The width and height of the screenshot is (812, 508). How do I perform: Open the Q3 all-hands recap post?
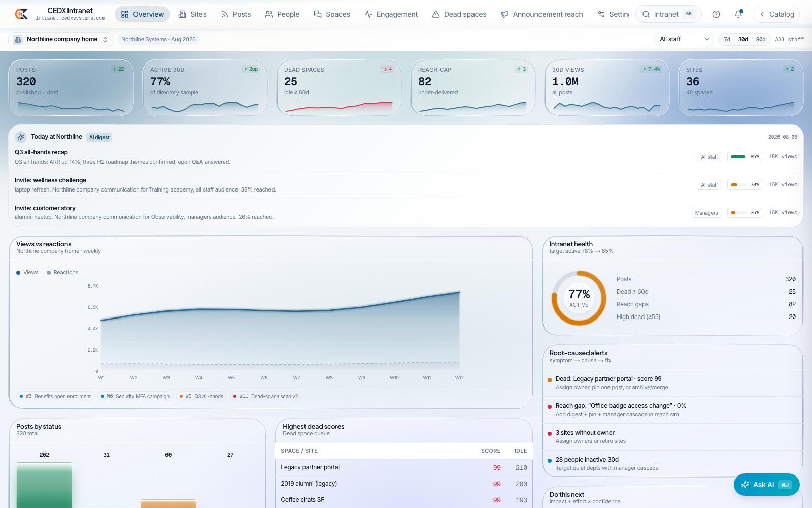pyautogui.click(x=406, y=157)
